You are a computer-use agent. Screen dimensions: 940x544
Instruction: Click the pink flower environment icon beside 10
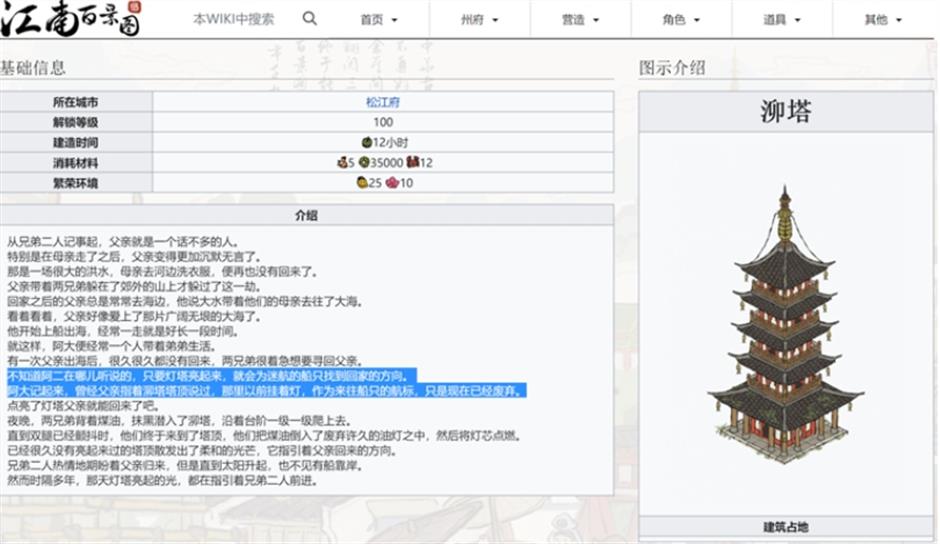point(391,182)
